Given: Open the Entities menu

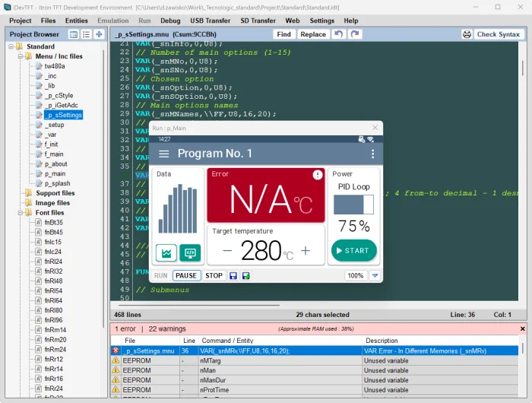Looking at the screenshot, I should coord(76,21).
